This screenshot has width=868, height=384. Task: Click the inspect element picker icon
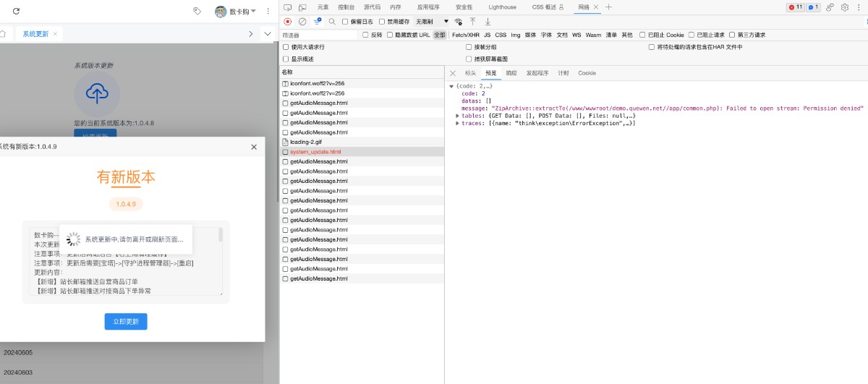click(x=287, y=7)
